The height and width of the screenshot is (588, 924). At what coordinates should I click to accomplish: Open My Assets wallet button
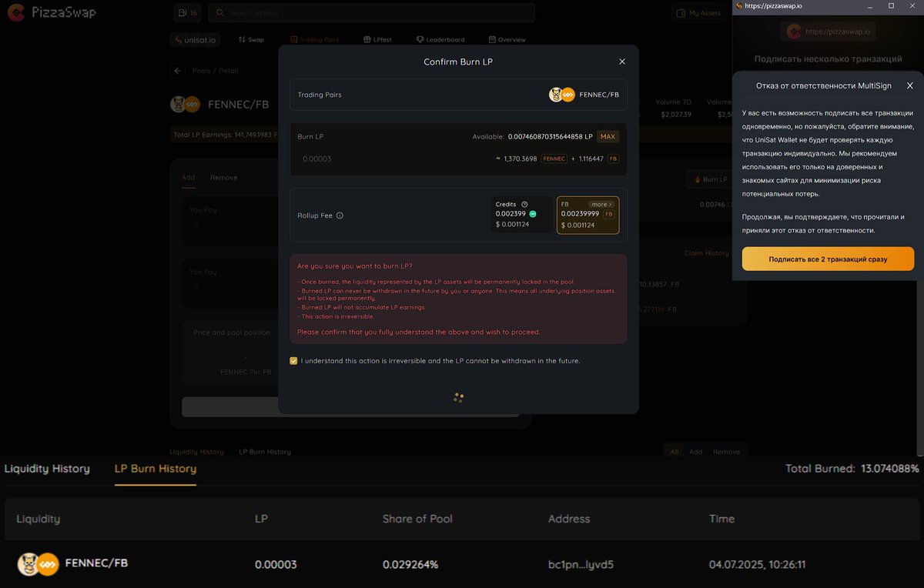699,13
